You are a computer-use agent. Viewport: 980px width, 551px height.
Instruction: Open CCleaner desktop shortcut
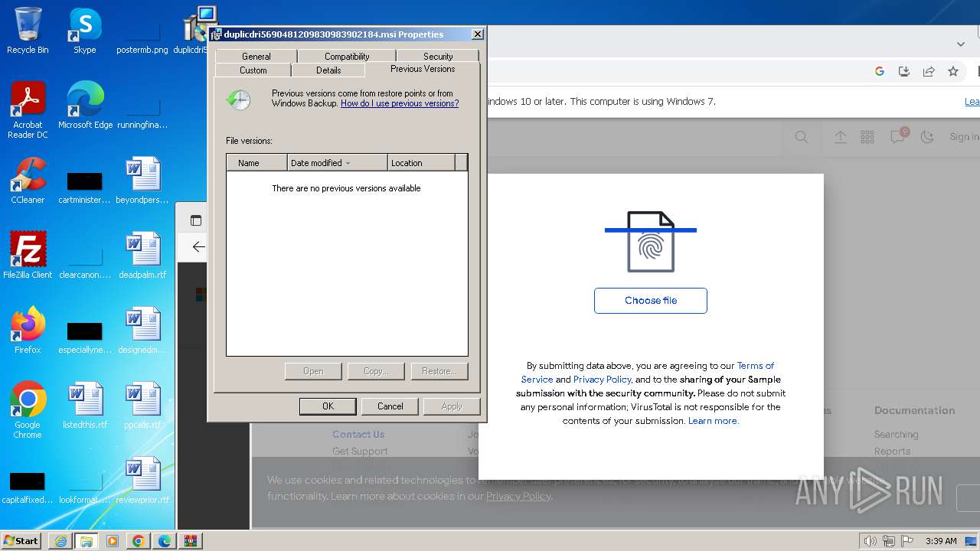click(28, 181)
